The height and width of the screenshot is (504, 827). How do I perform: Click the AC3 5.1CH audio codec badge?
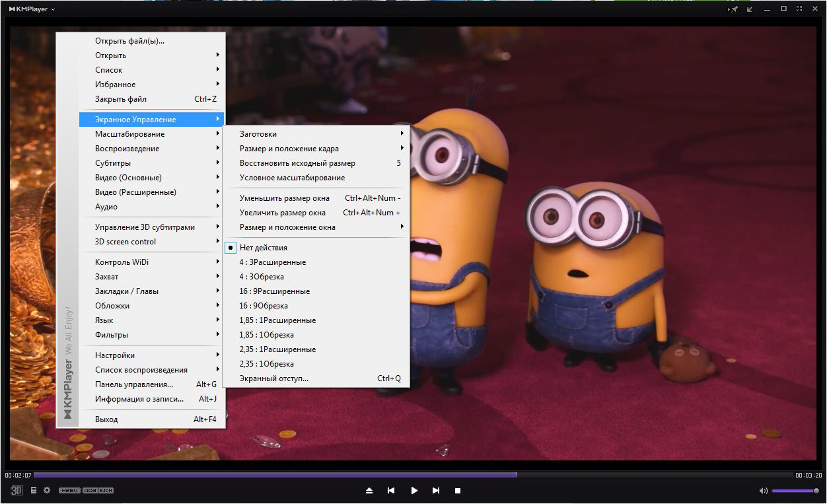tap(98, 490)
